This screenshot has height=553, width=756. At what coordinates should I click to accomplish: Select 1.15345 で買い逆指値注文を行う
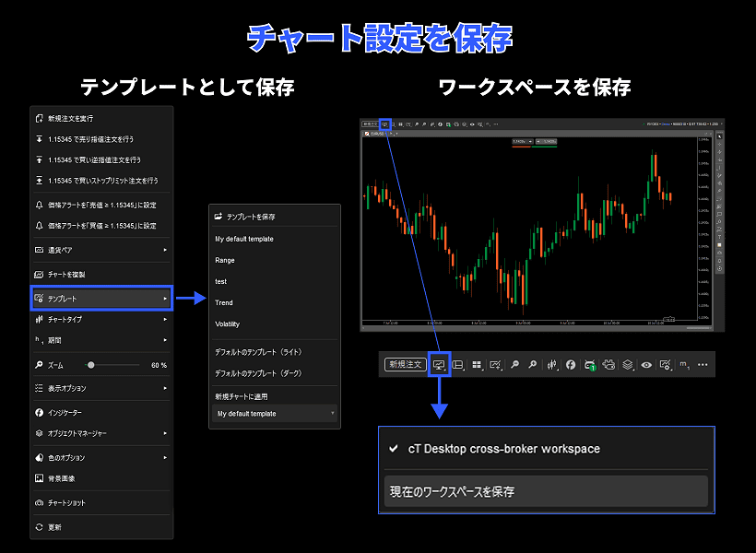(x=101, y=159)
